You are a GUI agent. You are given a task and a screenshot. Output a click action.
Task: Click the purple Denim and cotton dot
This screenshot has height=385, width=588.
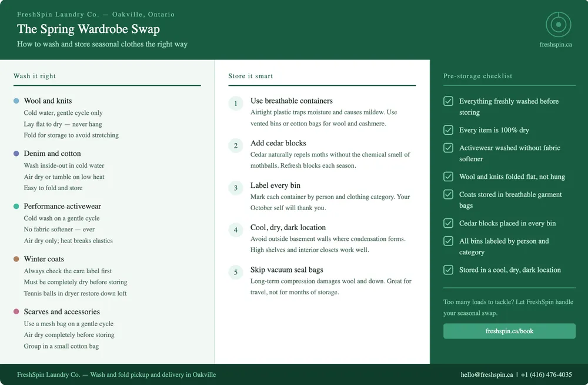(x=16, y=154)
